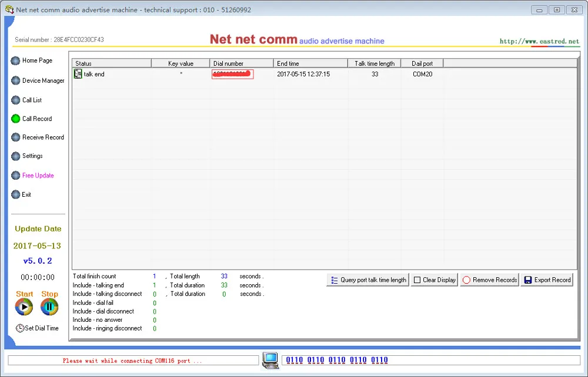Open the http://www.eastred.net link

(x=539, y=41)
